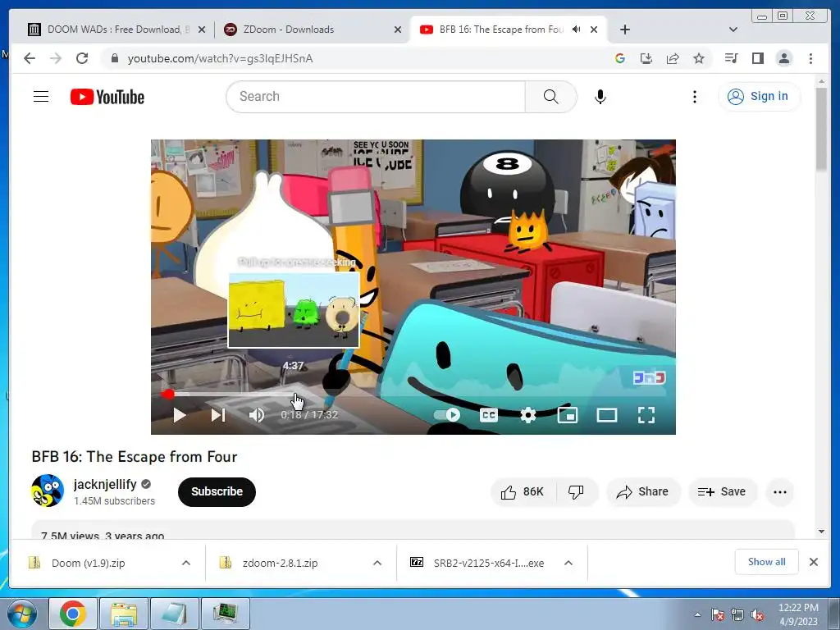Open Chrome three-dot menu
Viewport: 840px width, 630px height.
click(810, 58)
